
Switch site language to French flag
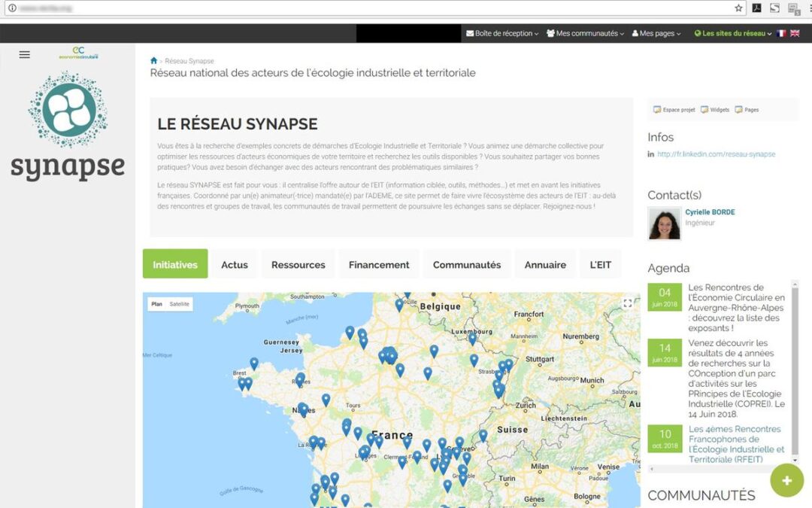(781, 33)
